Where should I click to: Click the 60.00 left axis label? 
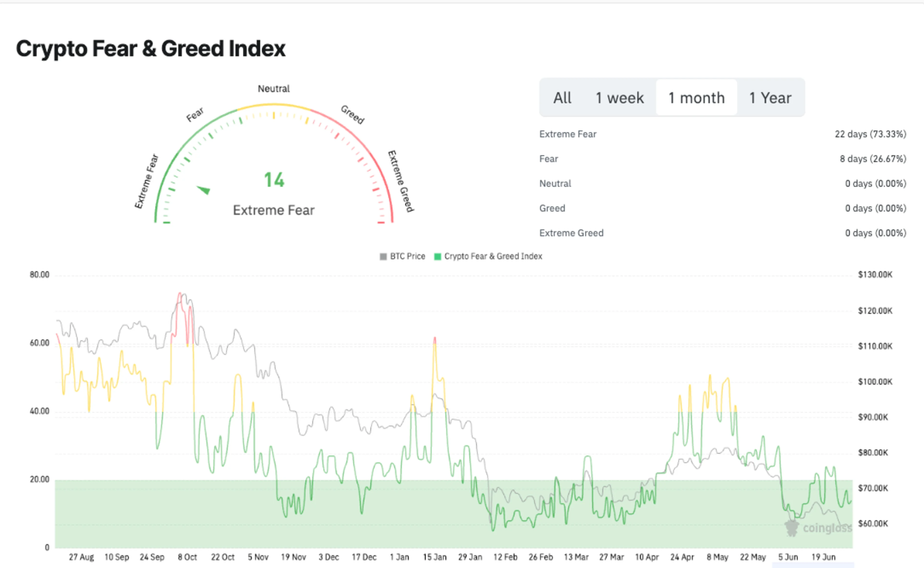39,343
